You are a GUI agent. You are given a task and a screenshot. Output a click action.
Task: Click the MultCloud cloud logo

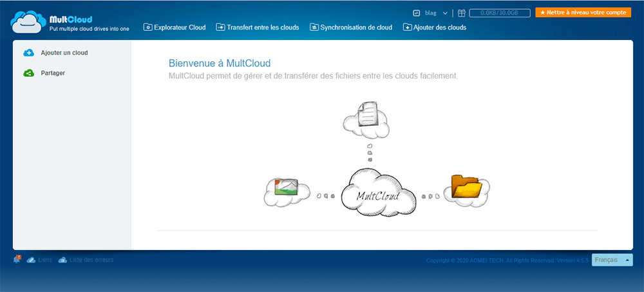28,22
